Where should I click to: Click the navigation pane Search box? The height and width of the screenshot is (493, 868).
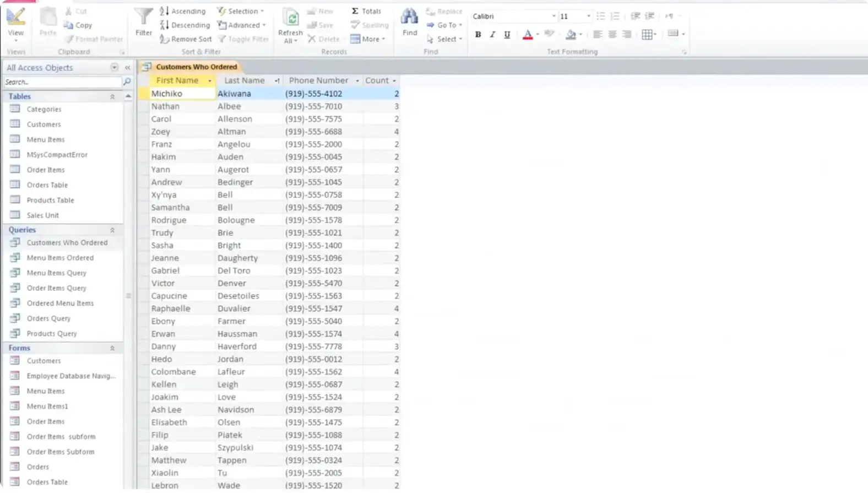click(x=62, y=82)
